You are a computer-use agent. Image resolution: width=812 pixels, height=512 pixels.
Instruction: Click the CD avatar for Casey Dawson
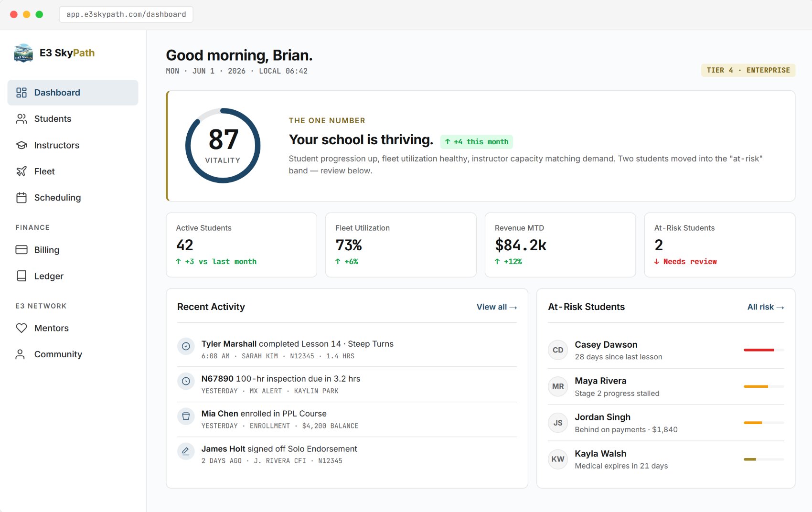pos(558,350)
